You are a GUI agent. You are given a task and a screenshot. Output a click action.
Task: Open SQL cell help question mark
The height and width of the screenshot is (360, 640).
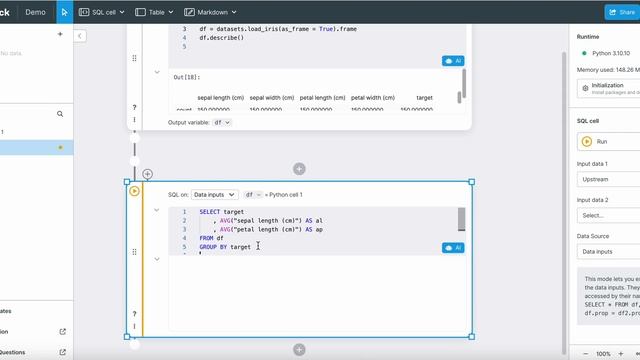(x=134, y=314)
